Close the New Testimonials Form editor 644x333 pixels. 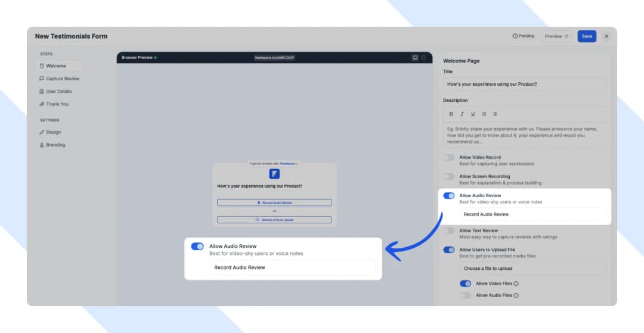pyautogui.click(x=606, y=36)
